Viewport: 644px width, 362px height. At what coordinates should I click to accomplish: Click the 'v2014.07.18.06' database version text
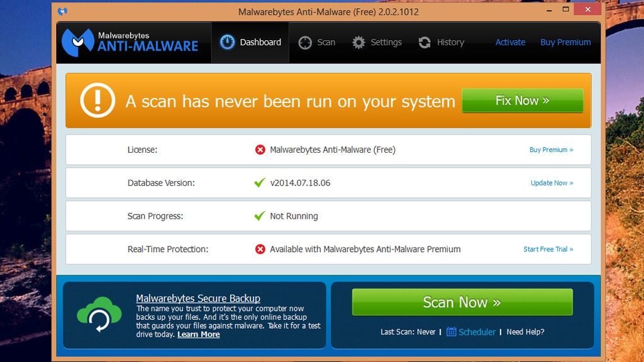pyautogui.click(x=300, y=183)
